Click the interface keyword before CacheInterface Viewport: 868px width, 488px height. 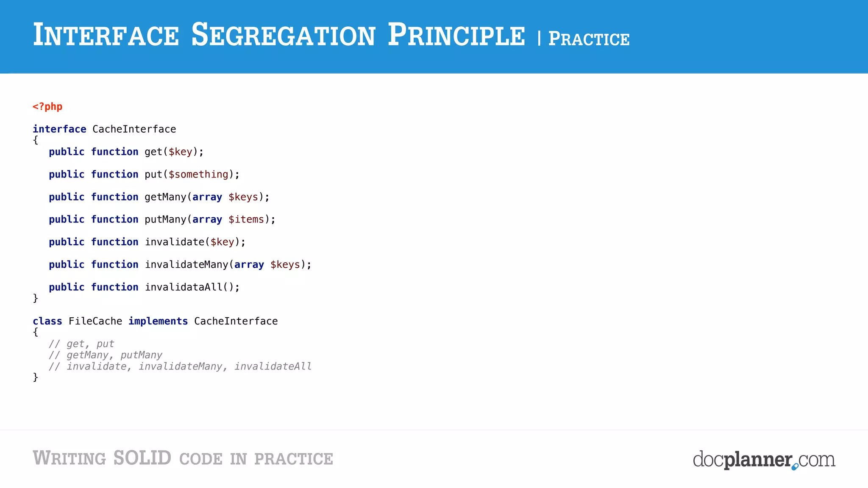[x=59, y=129]
